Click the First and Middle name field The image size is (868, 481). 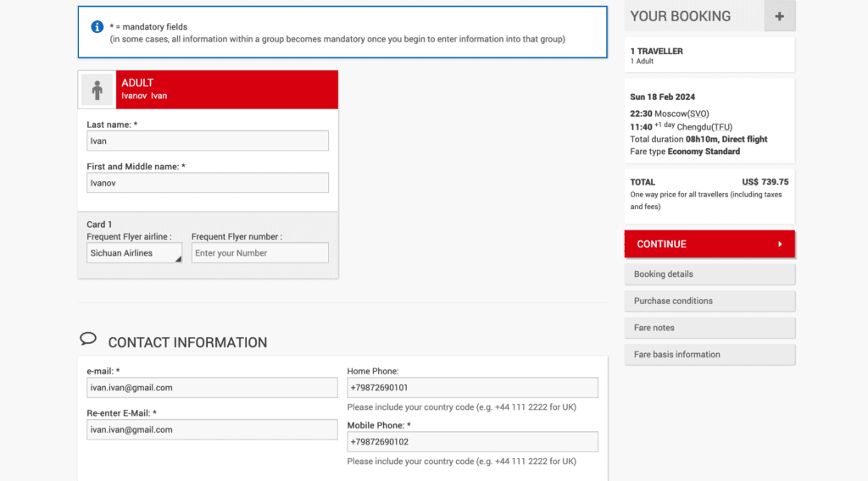tap(208, 183)
